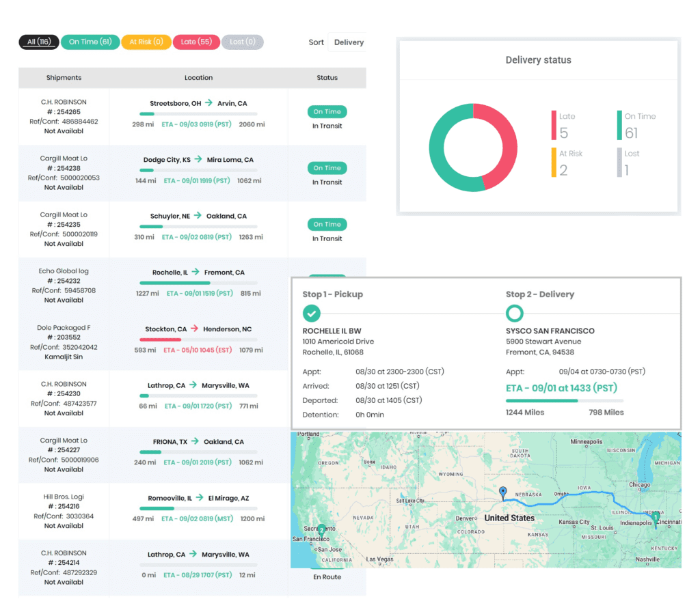Screen dimensions: 700x612
Task: Select the route map pin in Nebraska
Action: point(502,491)
